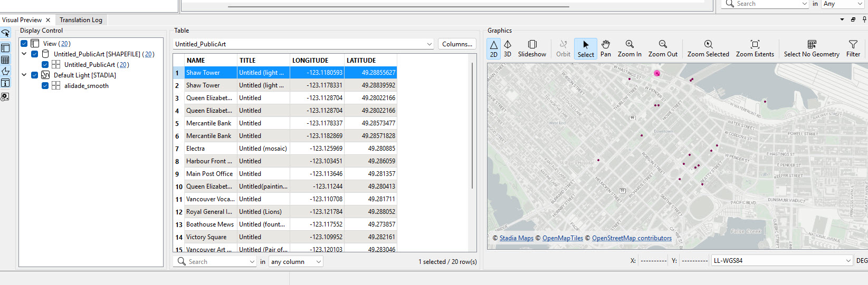Toggle Table view sidebar icon
Screen dimensions: 868x285
(x=5, y=60)
